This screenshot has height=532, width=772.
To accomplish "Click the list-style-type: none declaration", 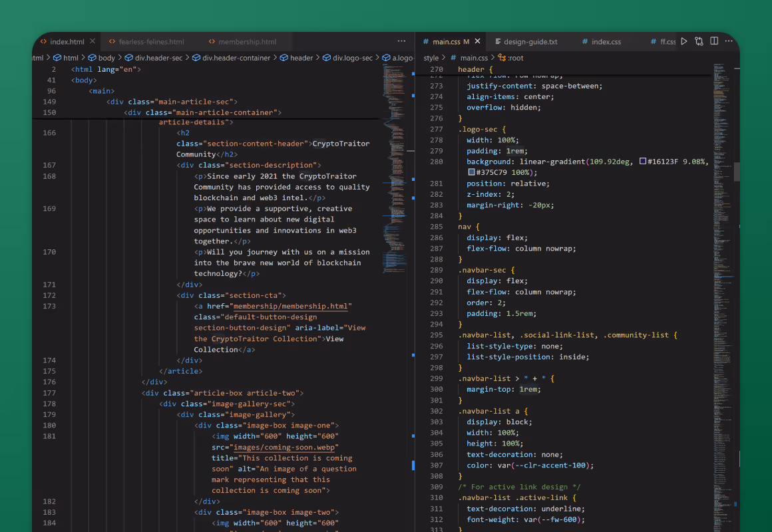I will click(x=515, y=346).
